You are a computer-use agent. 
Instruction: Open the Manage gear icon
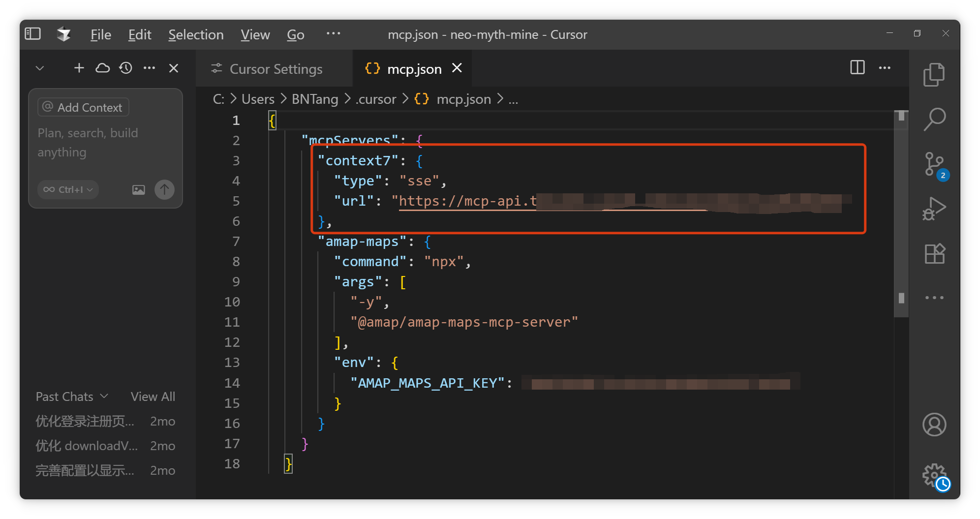click(x=934, y=475)
